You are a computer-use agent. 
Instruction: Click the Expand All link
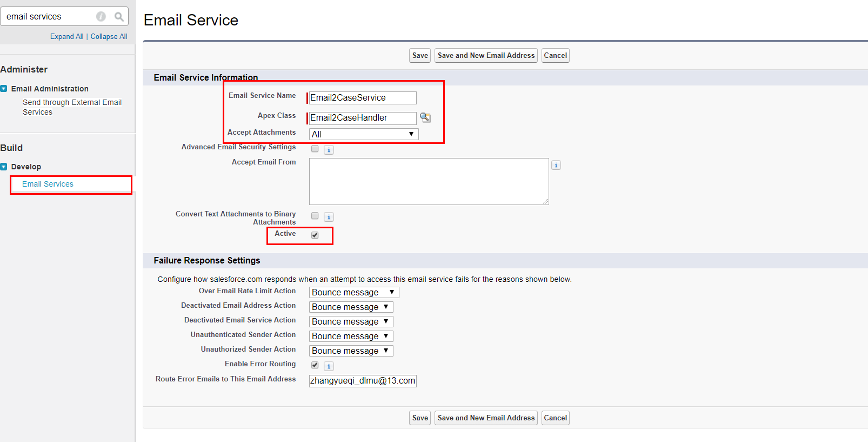click(66, 36)
